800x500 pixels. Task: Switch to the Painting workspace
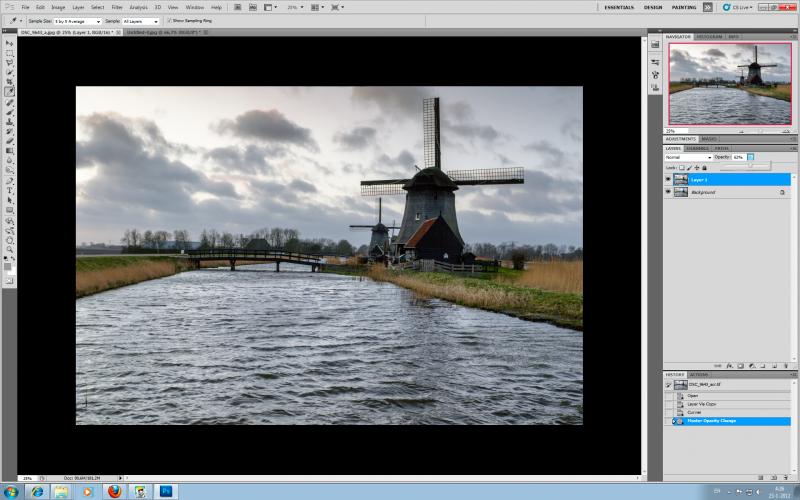tap(684, 8)
